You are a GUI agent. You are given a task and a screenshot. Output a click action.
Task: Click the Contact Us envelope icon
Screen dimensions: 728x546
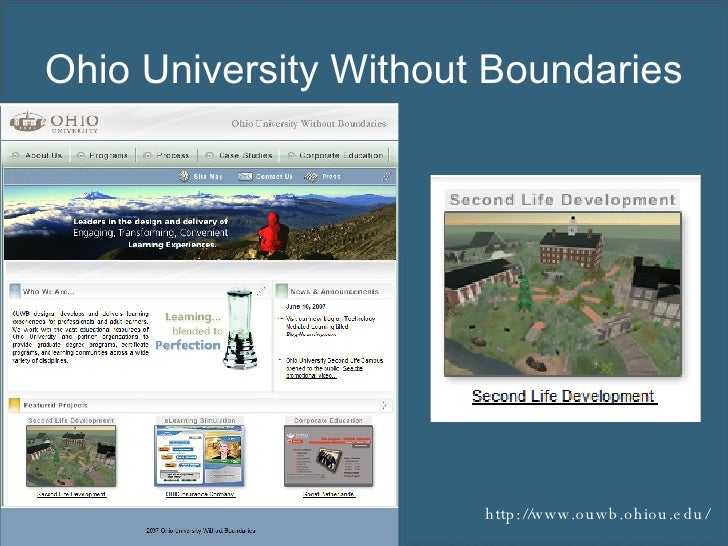(245, 176)
